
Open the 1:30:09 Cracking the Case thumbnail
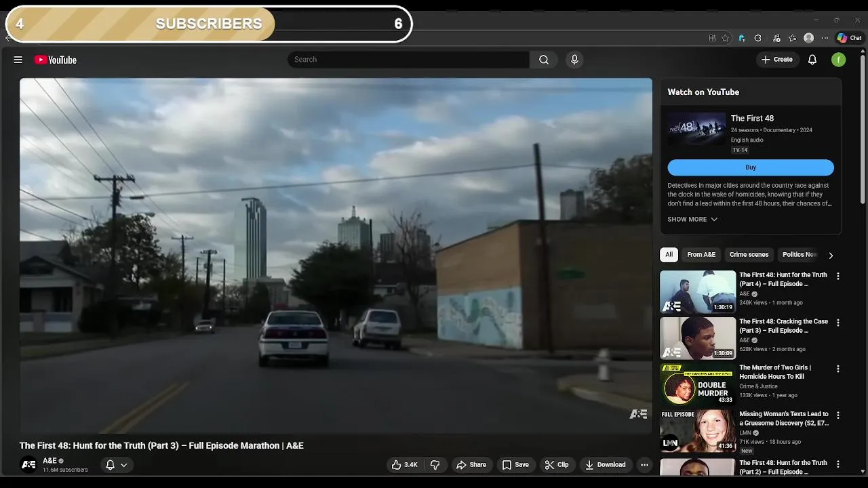pos(698,338)
